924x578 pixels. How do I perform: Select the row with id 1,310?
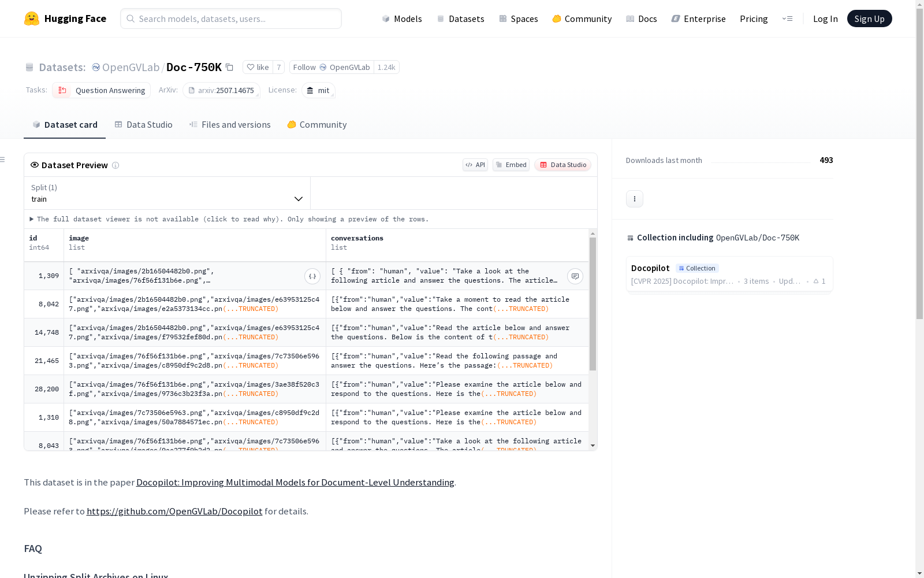307,417
